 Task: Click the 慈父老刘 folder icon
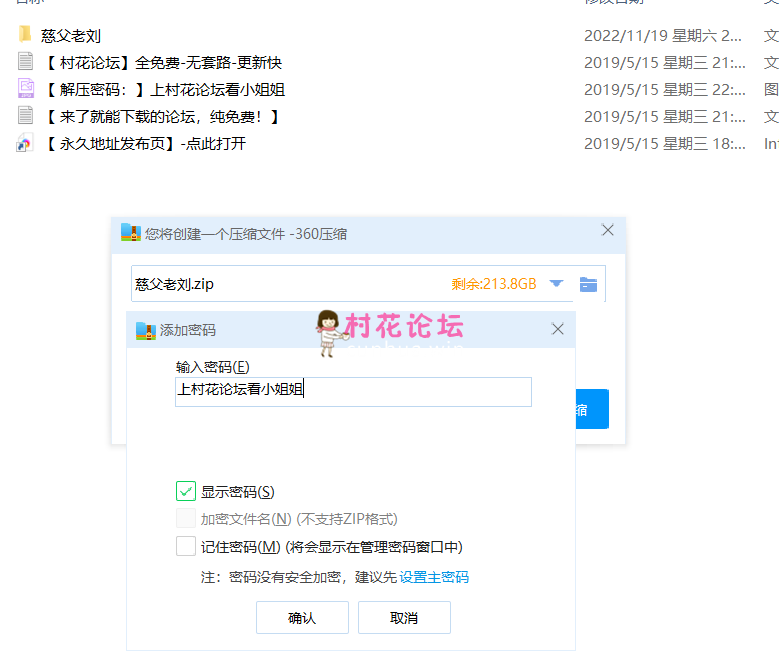click(25, 35)
